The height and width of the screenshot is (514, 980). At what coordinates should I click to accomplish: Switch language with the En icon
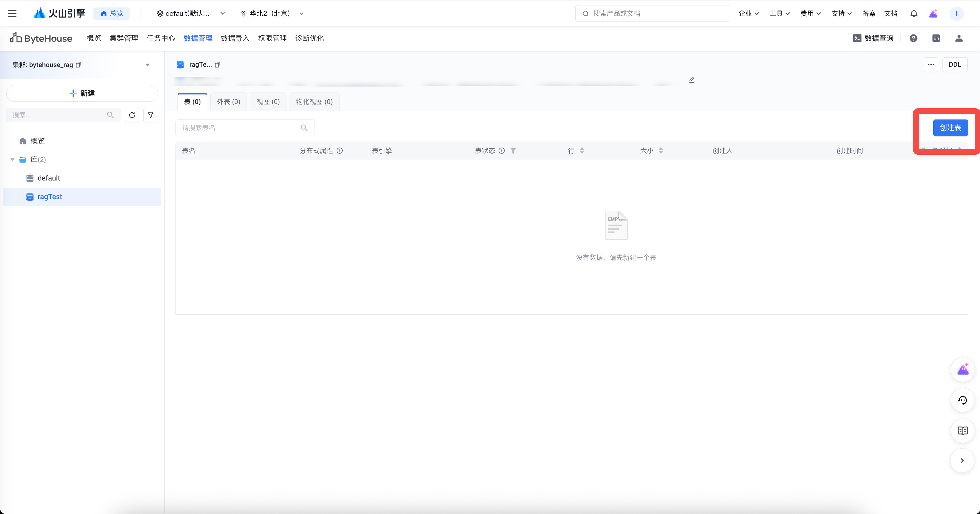tap(936, 38)
